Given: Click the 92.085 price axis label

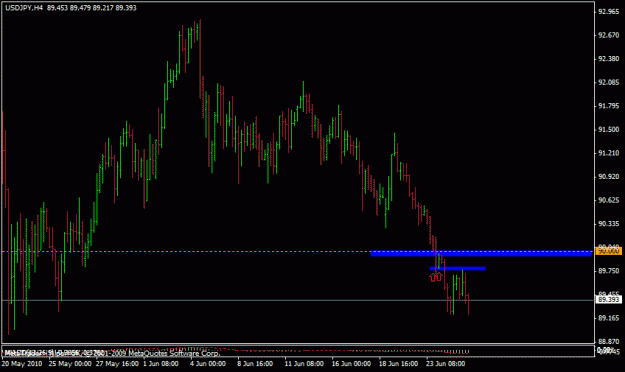Looking at the screenshot, I should coord(609,82).
